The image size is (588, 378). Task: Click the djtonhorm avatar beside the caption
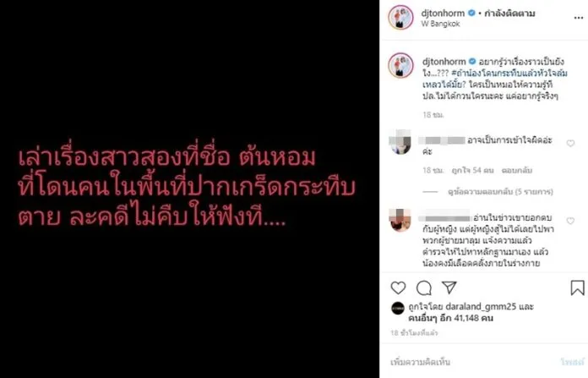tap(401, 65)
